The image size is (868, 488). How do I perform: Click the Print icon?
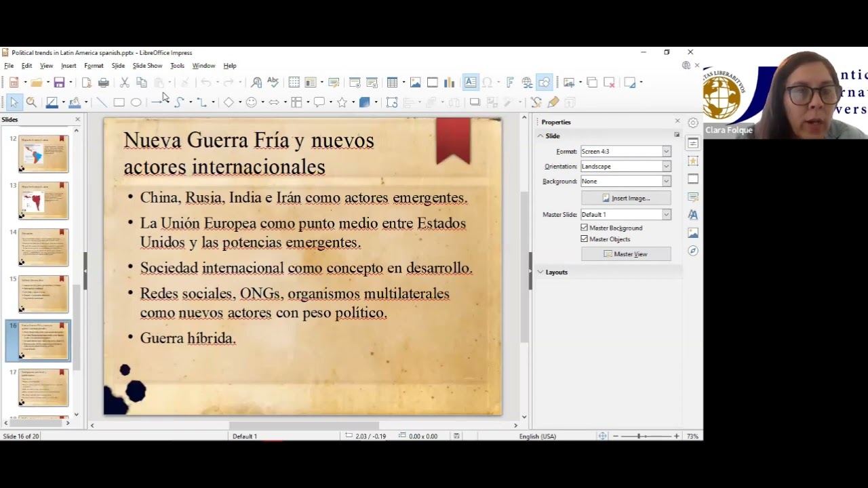click(103, 83)
